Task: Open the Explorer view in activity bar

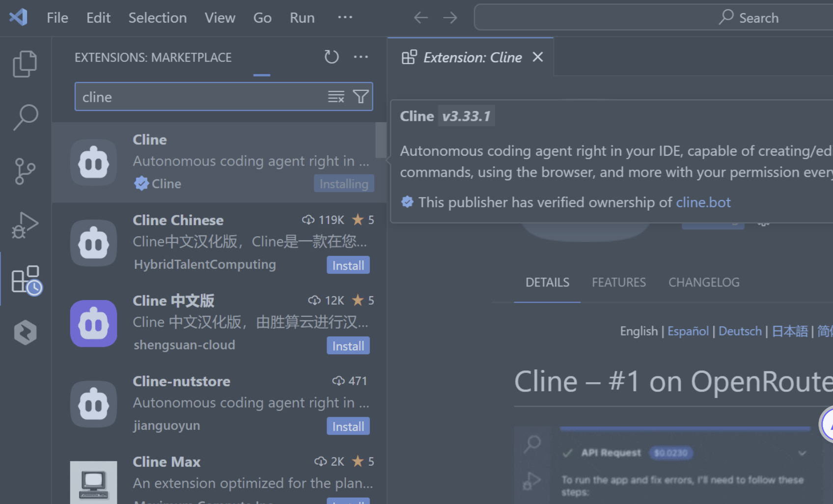Action: 25,64
